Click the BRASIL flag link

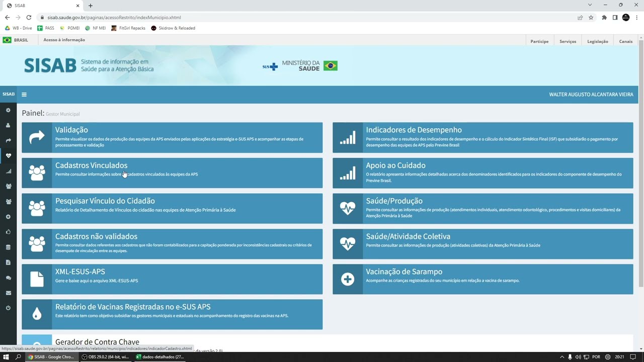click(x=16, y=40)
